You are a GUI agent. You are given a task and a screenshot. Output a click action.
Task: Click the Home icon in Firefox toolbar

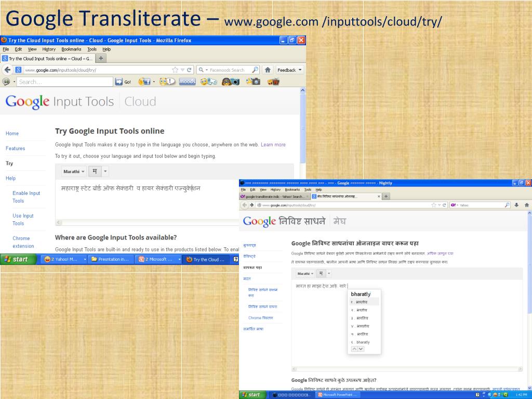(x=268, y=70)
